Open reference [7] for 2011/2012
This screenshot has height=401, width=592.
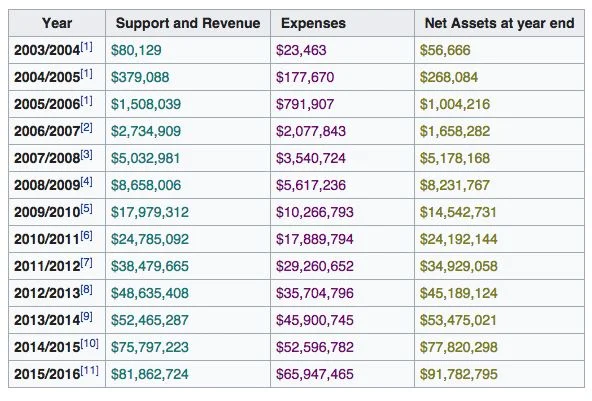[x=86, y=263]
